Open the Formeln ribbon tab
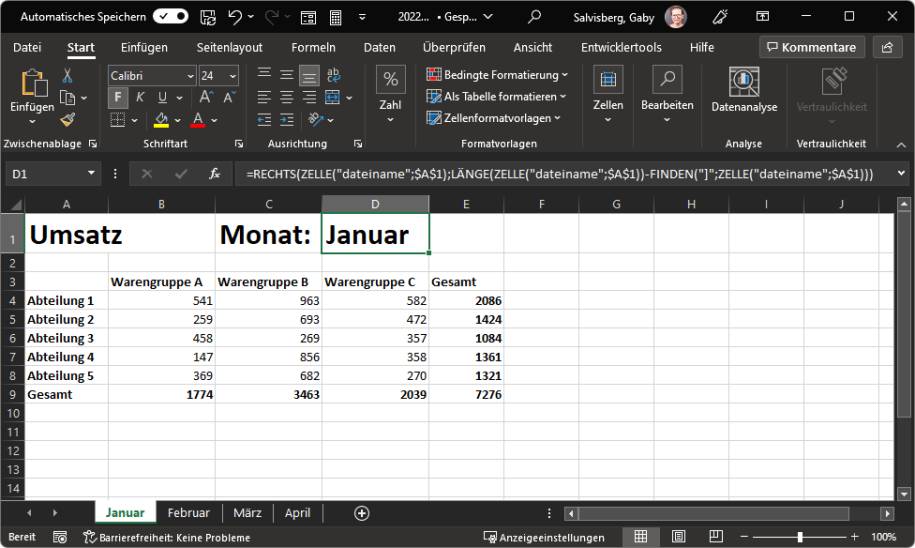 coord(313,47)
